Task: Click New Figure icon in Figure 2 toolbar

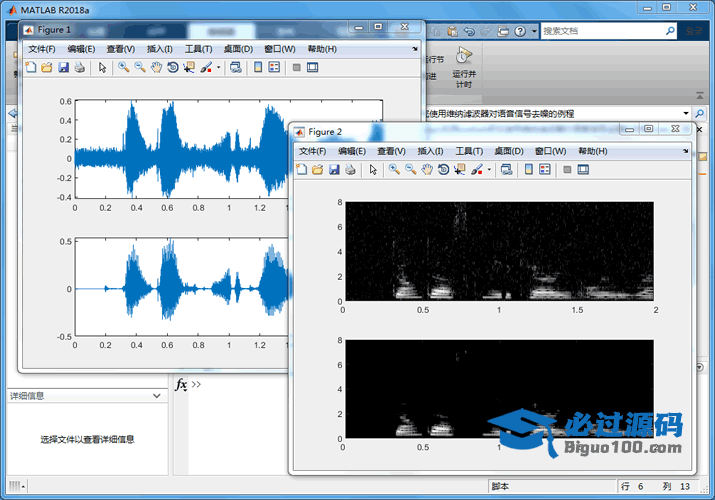Action: [x=301, y=170]
